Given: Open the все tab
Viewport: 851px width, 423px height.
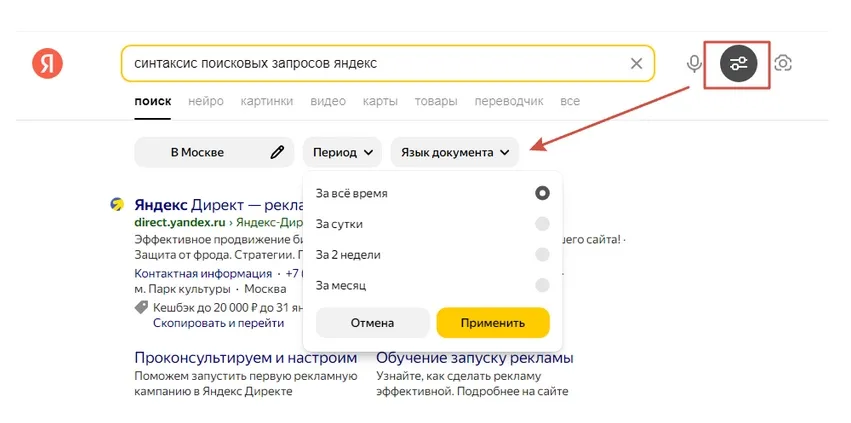Looking at the screenshot, I should tap(570, 101).
